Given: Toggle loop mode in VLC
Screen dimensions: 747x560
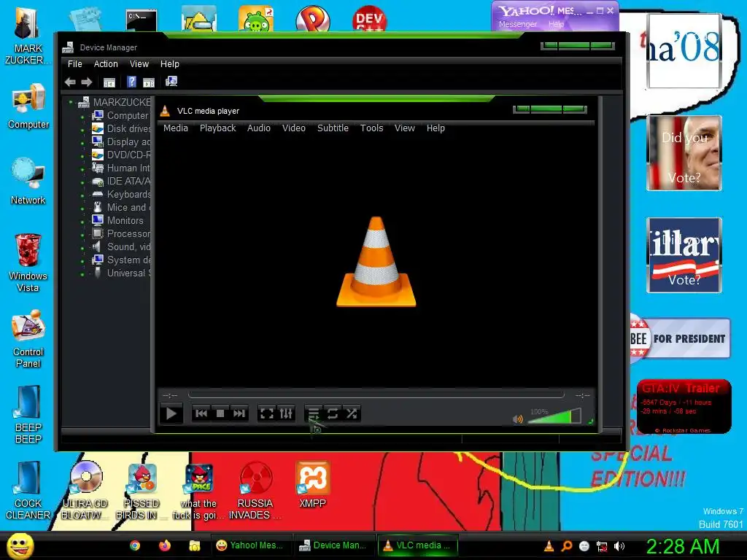Looking at the screenshot, I should pos(333,413).
